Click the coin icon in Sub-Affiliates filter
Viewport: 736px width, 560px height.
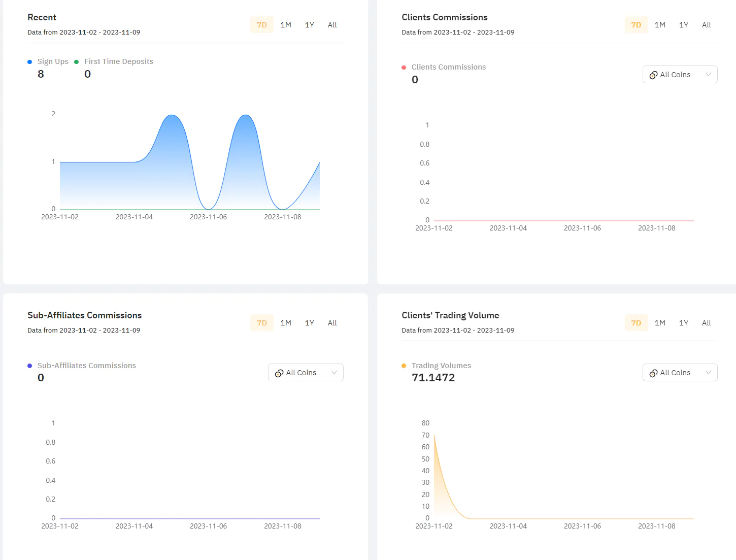coord(279,373)
